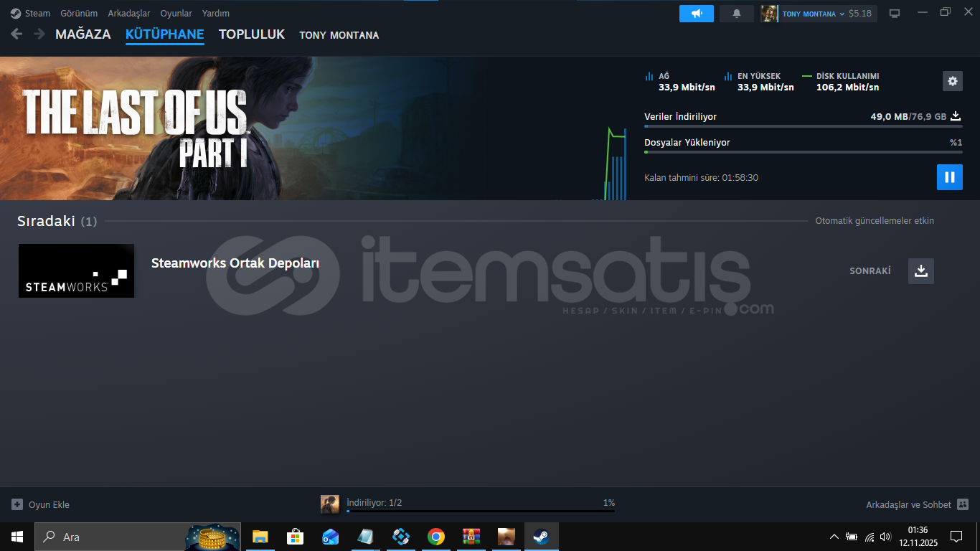Expand the account name dropdown
The height and width of the screenshot is (551, 980).
click(x=842, y=14)
